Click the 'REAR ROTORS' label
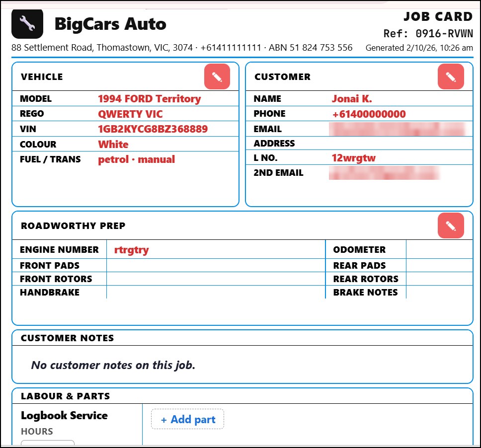The image size is (481, 448). click(366, 279)
